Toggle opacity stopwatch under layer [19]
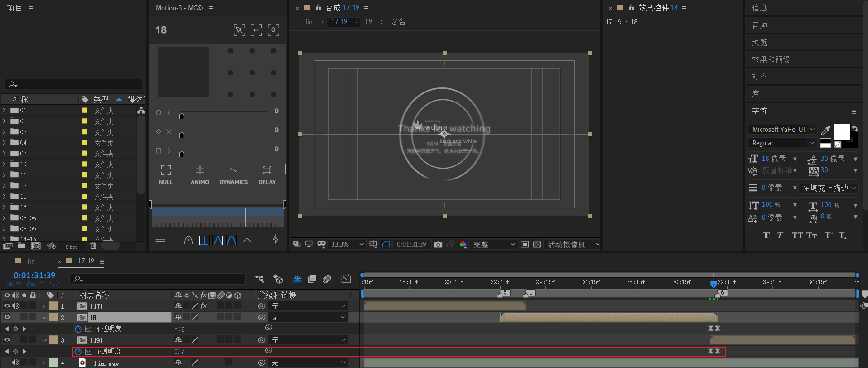The image size is (868, 368). [x=78, y=351]
